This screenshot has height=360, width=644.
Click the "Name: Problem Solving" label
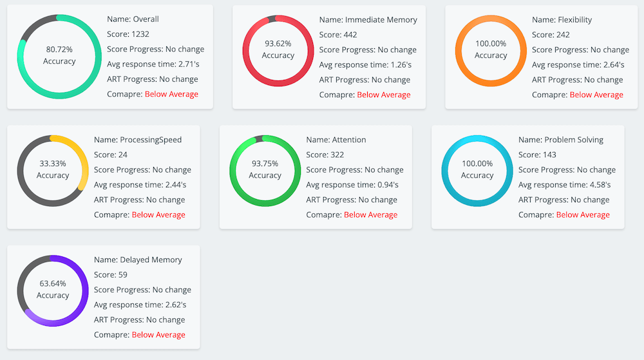pyautogui.click(x=560, y=140)
